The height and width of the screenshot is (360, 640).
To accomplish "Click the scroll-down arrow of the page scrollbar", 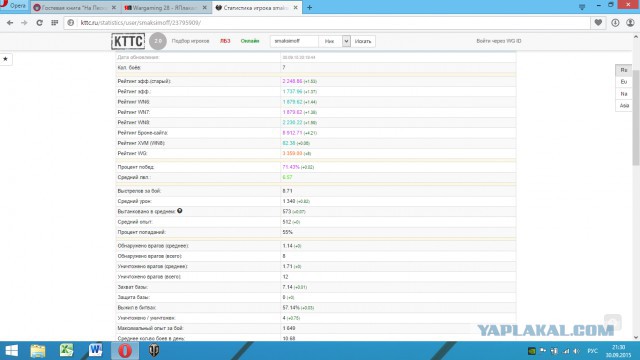I will pyautogui.click(x=636, y=338).
